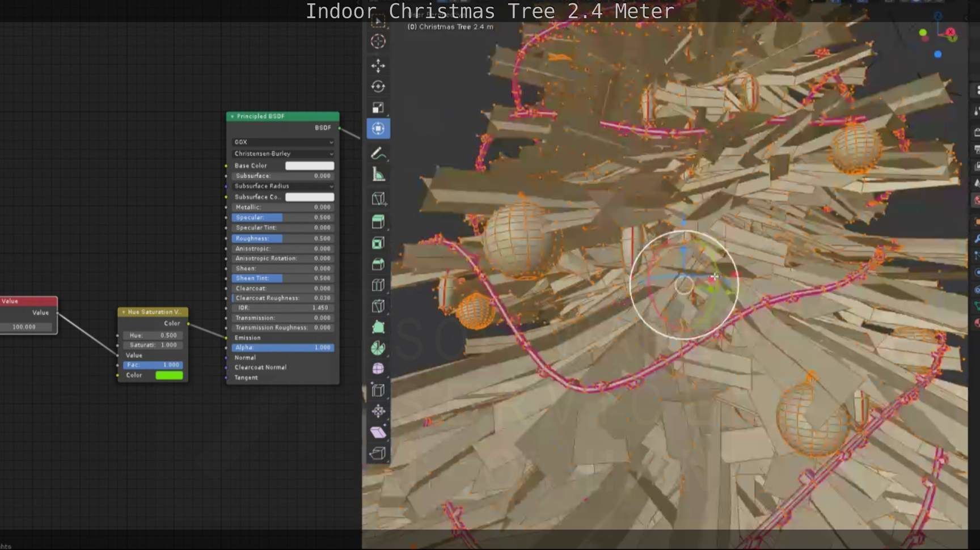Image resolution: width=980 pixels, height=550 pixels.
Task: Click the Roughness slider
Action: point(283,239)
